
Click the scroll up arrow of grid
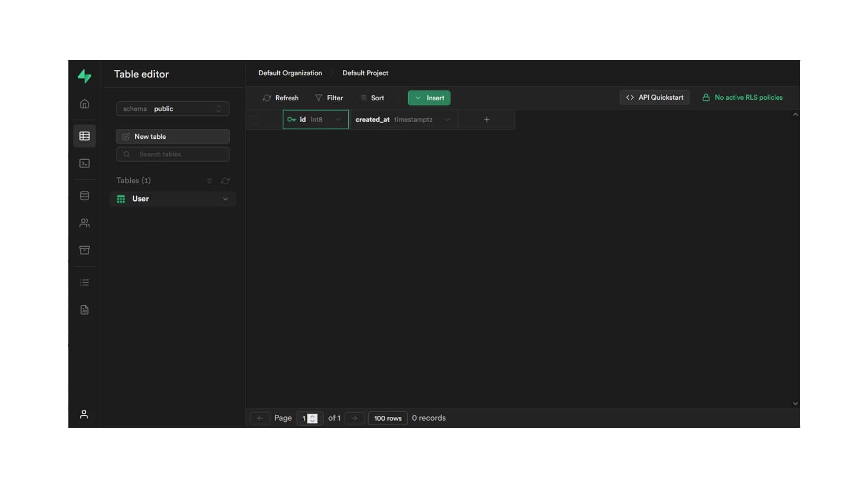[x=795, y=114]
